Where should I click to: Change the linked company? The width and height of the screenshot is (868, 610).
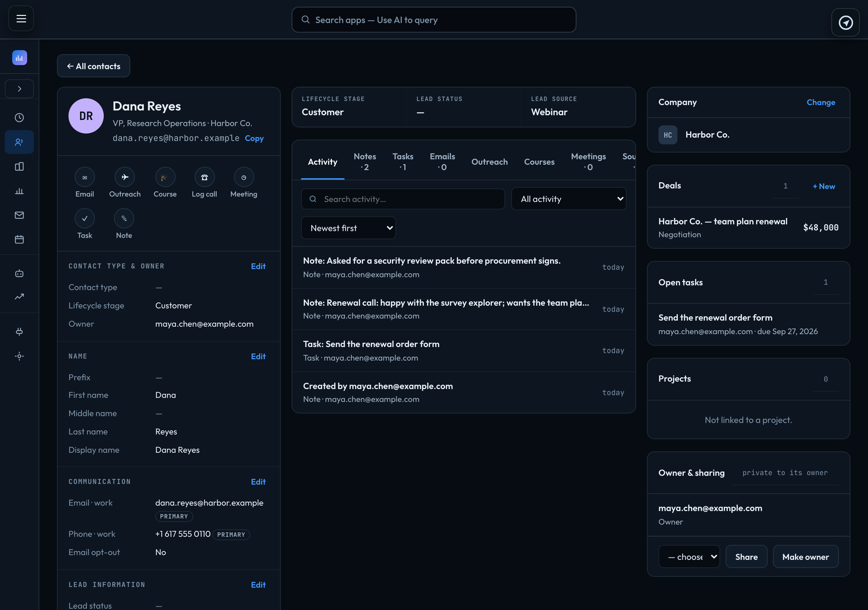pyautogui.click(x=821, y=102)
